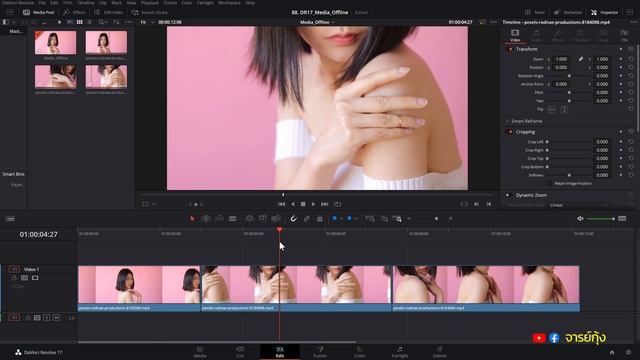Image resolution: width=640 pixels, height=360 pixels.
Task: Select the Media_Offline thumbnail in Media Pool
Action: 56,42
